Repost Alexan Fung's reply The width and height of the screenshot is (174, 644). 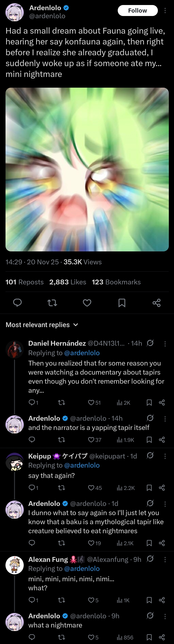(61, 600)
